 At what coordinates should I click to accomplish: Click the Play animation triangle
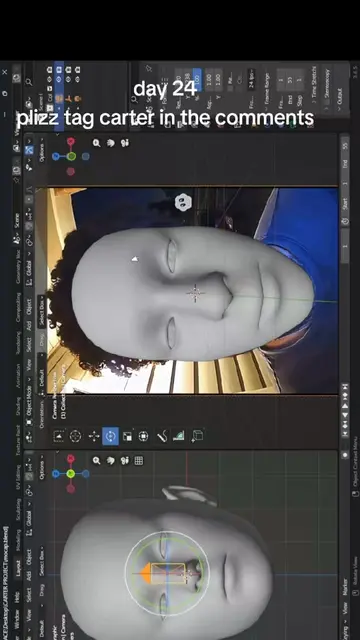click(345, 406)
